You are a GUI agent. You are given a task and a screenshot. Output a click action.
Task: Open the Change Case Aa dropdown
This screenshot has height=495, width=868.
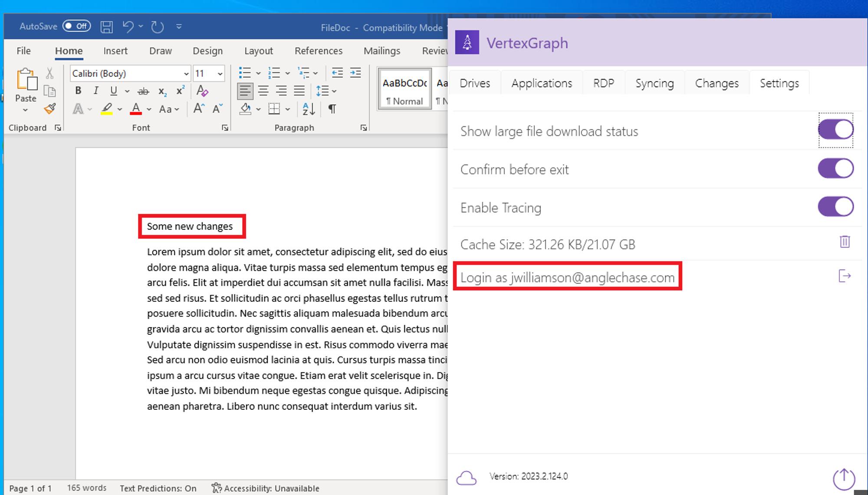169,109
